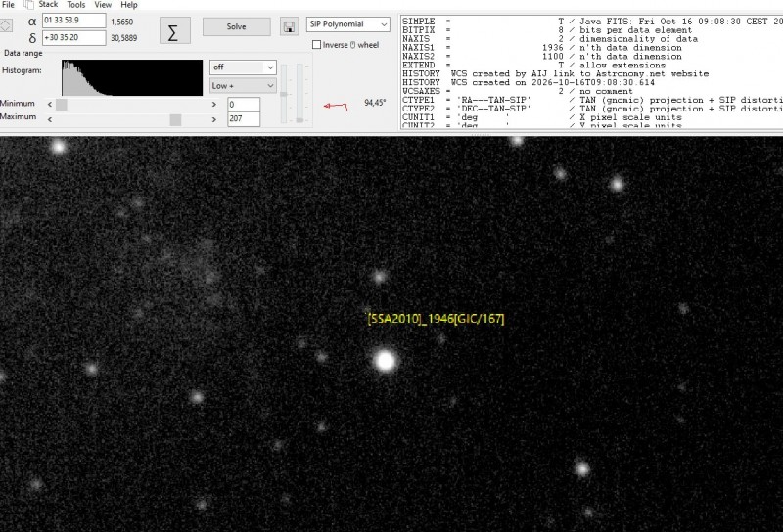Click the CTYPE2 'DEC--TAN-SIP' header line
The width and height of the screenshot is (783, 532).
(x=592, y=109)
